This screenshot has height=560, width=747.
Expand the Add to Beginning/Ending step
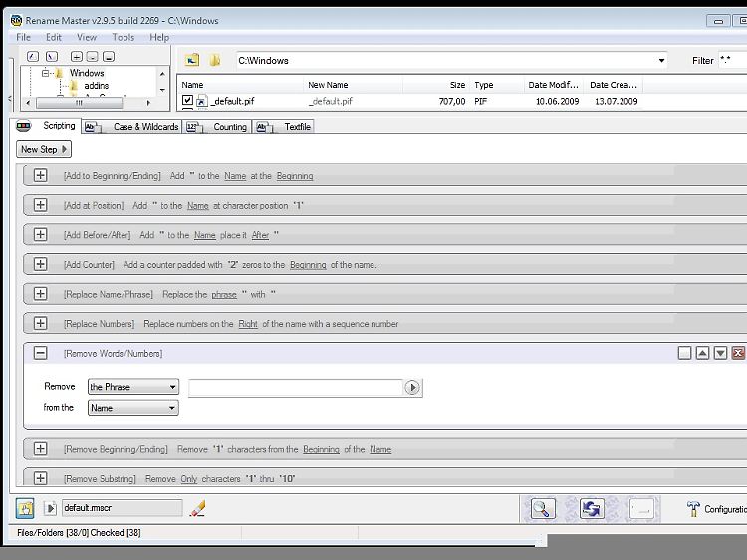coord(40,175)
